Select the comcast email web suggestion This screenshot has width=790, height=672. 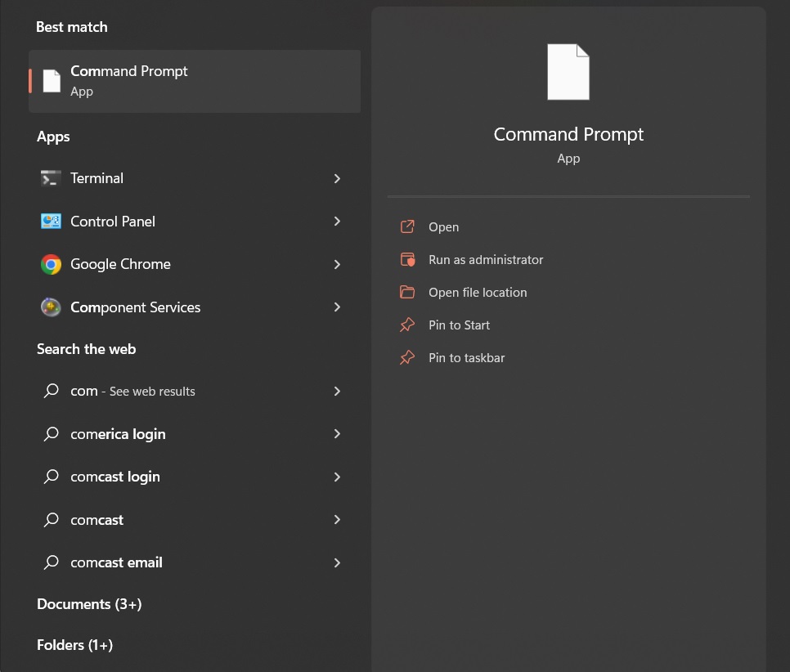coord(116,562)
